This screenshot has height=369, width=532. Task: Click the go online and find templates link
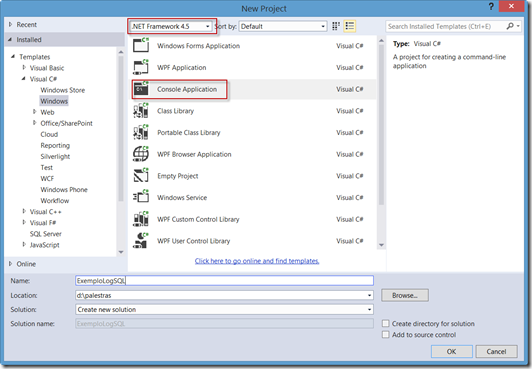point(257,261)
